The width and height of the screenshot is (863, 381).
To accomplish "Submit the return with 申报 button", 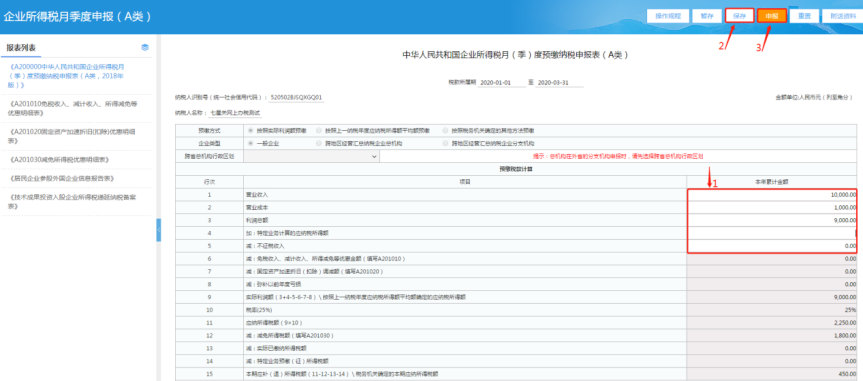I will 772,16.
